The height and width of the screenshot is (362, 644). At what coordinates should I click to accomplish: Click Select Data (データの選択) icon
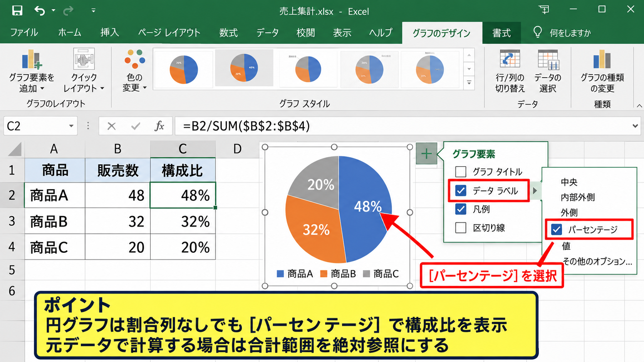[548, 71]
